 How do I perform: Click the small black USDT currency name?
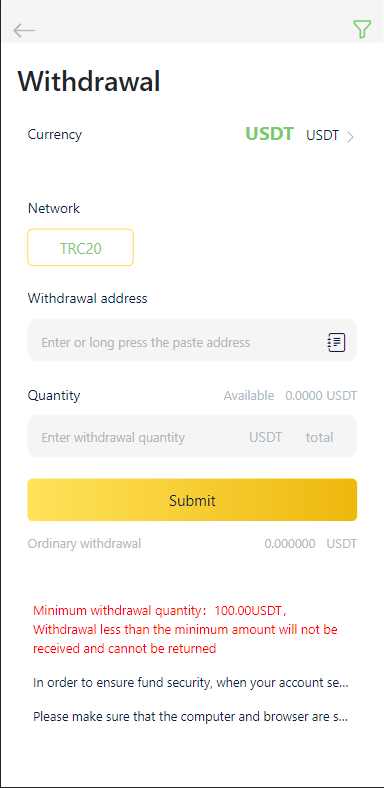[x=323, y=136]
